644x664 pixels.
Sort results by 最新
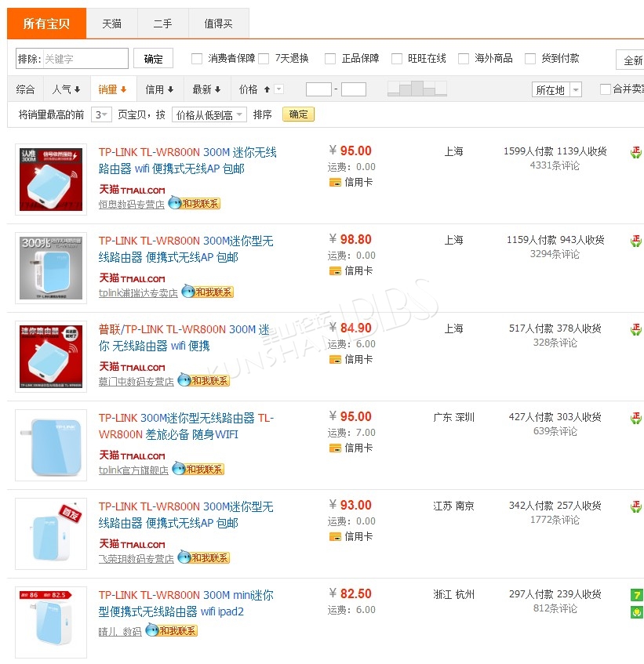207,89
